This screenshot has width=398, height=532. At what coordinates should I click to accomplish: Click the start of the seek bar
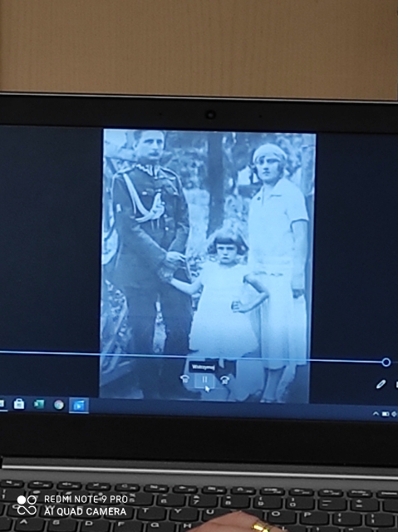(2, 352)
